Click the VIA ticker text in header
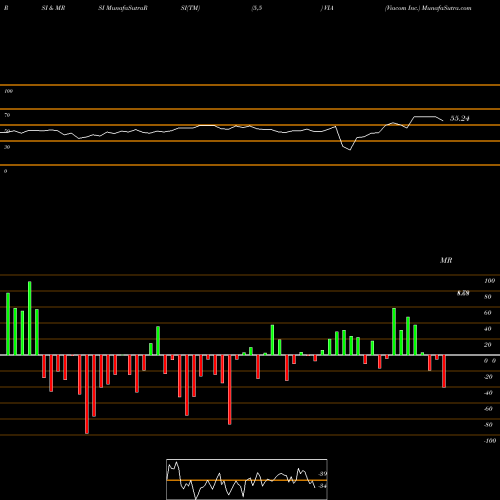Image resolution: width=500 pixels, height=500 pixels. (327, 8)
